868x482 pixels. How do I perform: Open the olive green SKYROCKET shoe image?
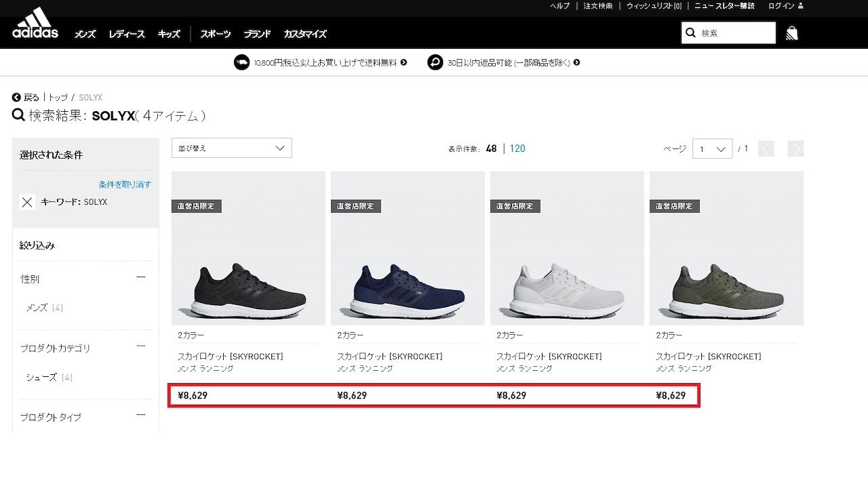pyautogui.click(x=726, y=248)
